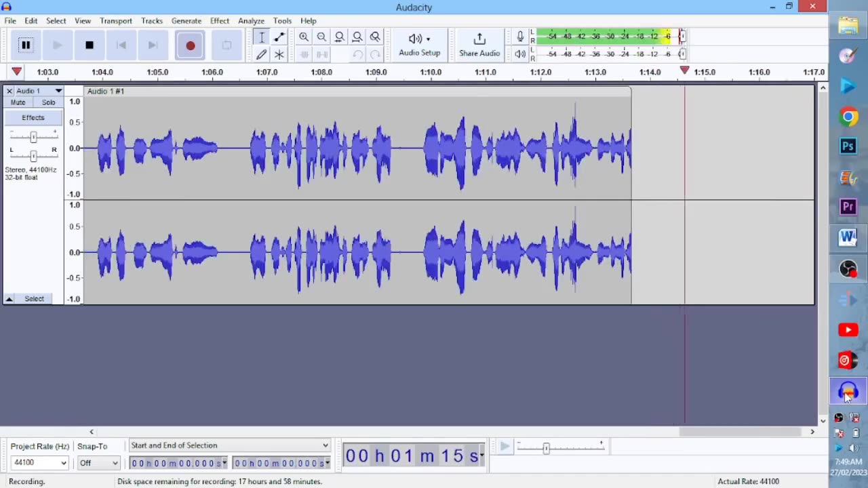Click horizontal scrollbar right arrow
This screenshot has width=868, height=488.
812,432
